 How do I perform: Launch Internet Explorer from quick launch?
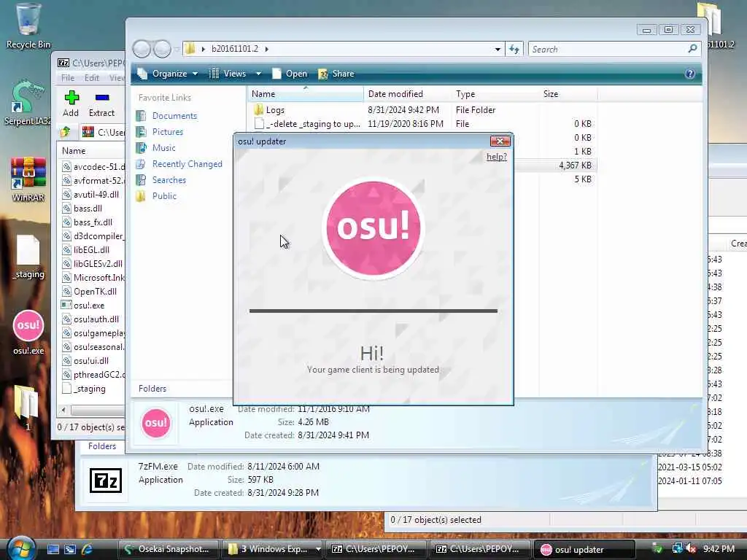(x=88, y=549)
